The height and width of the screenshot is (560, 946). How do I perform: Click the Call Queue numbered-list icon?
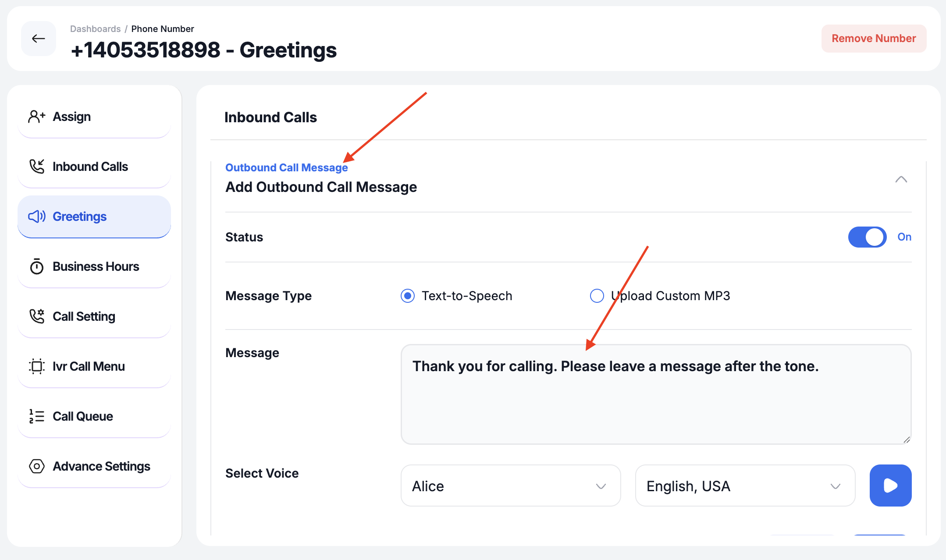coord(37,416)
